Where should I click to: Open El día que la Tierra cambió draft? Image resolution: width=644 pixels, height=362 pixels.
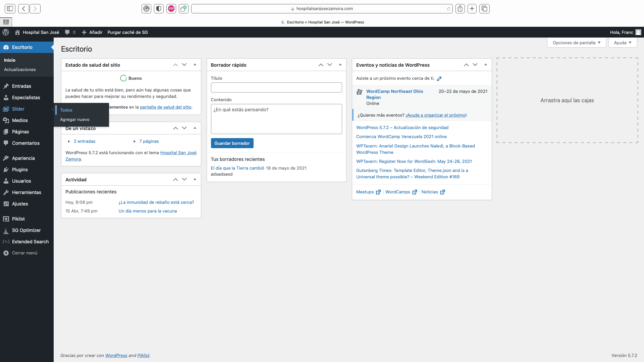pyautogui.click(x=237, y=168)
